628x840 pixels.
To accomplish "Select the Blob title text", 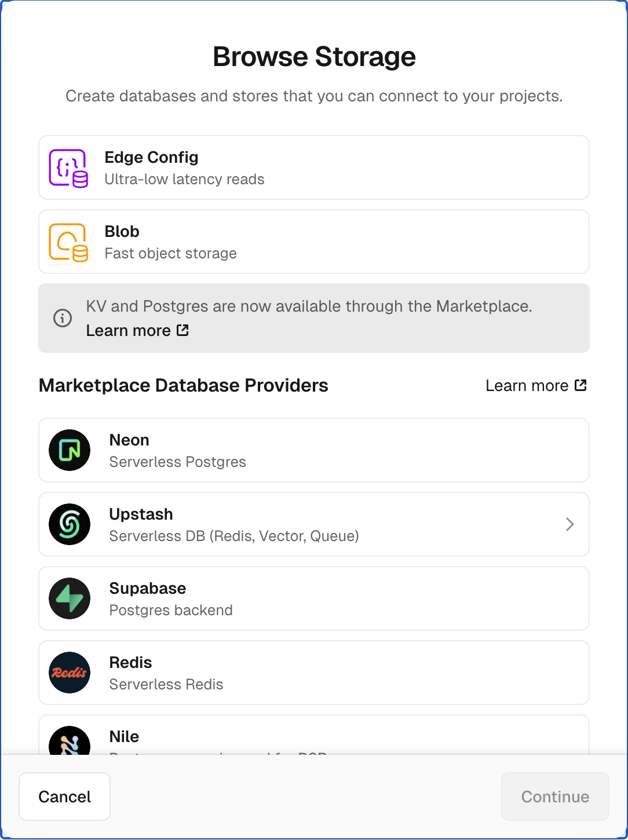I will [122, 232].
